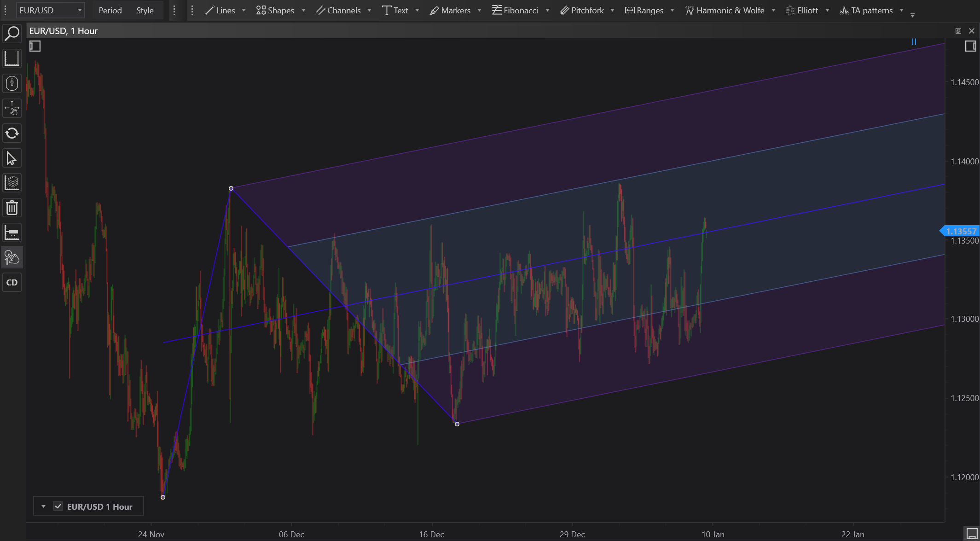980x541 pixels.
Task: Click the CD sidebar button
Action: click(x=12, y=283)
